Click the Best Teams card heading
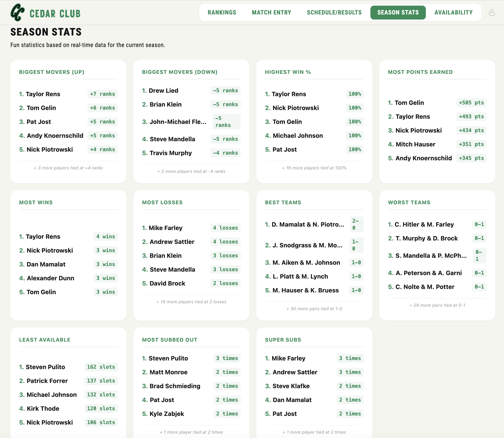The width and height of the screenshot is (504, 438). point(283,203)
